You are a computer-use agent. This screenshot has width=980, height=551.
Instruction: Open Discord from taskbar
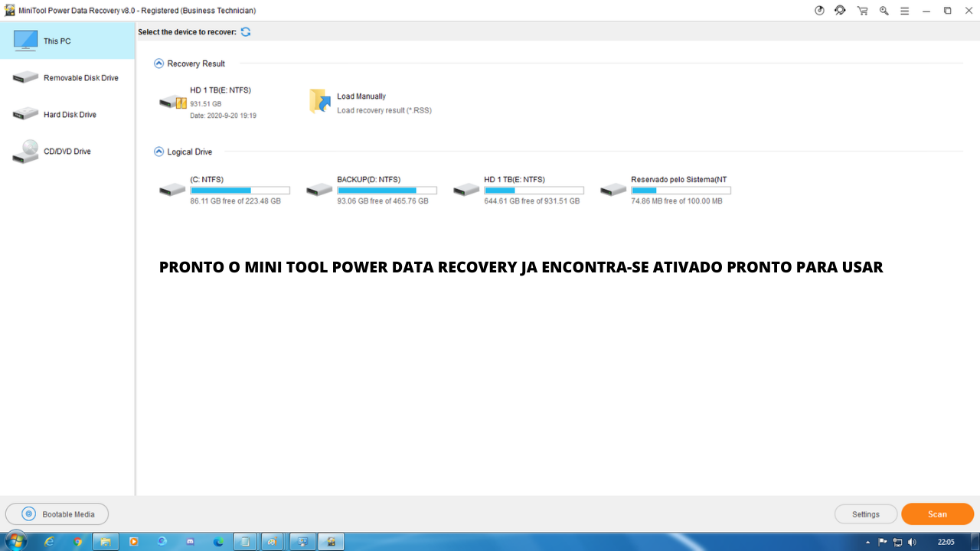click(190, 542)
